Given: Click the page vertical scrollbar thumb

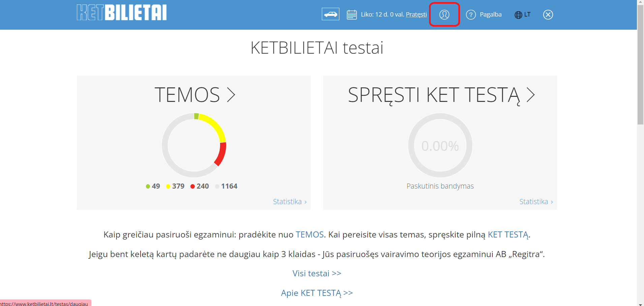Looking at the screenshot, I should pos(640,64).
